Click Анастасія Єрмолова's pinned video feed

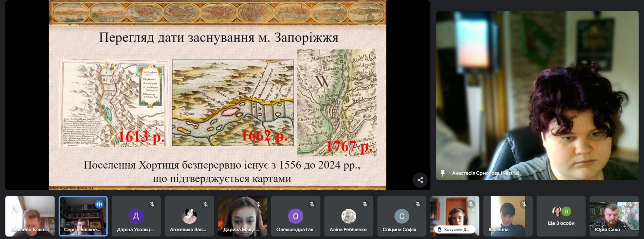pyautogui.click(x=537, y=95)
